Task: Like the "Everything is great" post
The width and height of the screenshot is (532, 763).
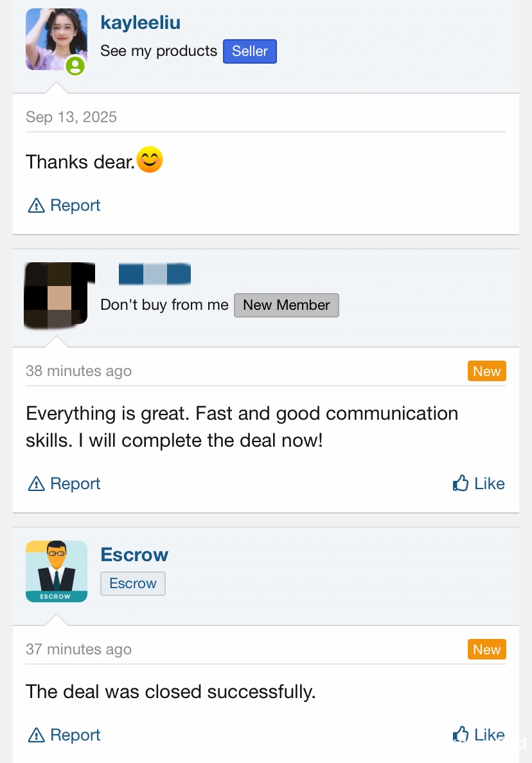Action: 479,484
